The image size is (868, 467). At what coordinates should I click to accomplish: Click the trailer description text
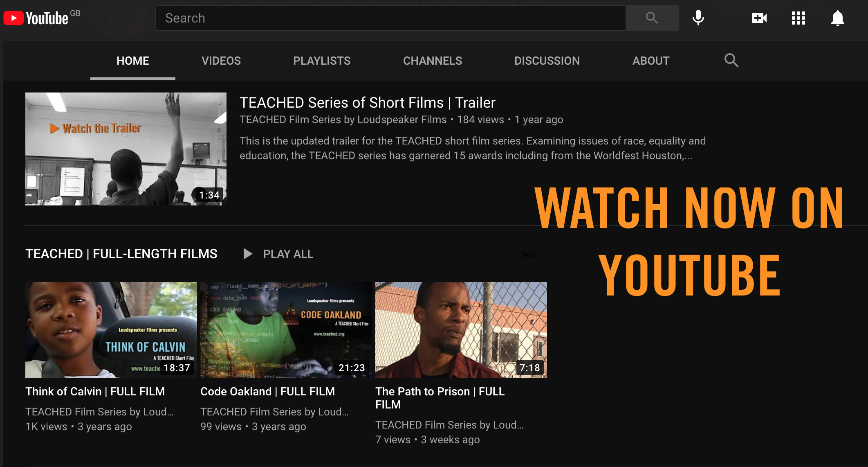(x=473, y=148)
